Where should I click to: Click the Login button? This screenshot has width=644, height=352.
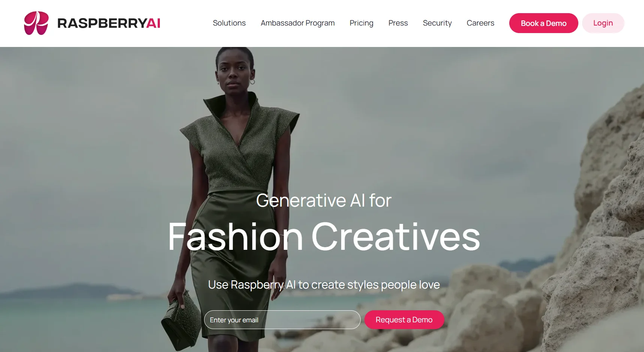pos(603,23)
